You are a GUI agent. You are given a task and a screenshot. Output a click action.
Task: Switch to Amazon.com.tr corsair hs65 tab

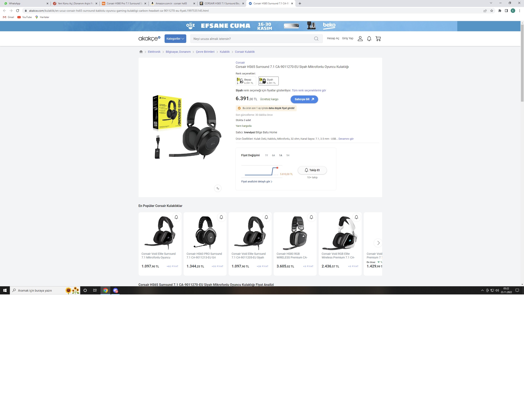pos(171,3)
